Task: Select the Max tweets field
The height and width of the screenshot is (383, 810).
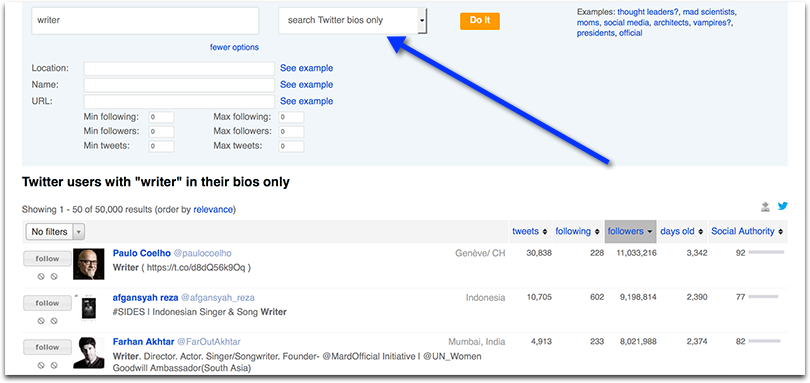Action: (x=291, y=146)
